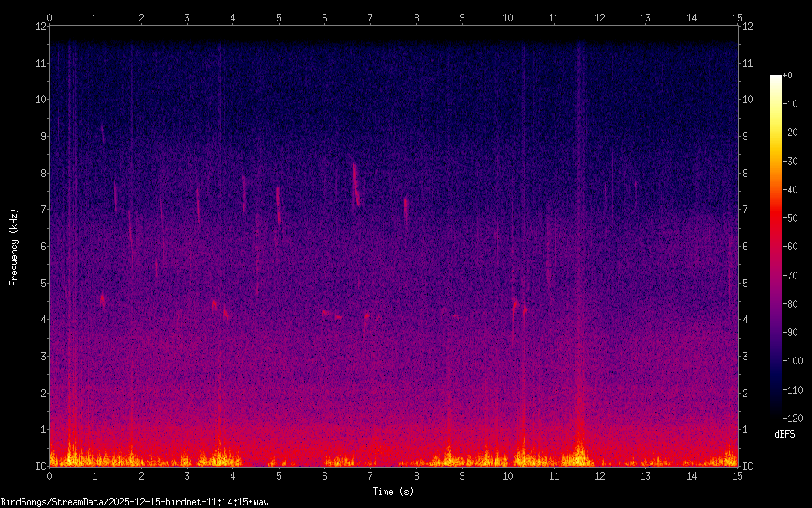Click the 7 kHz streak near 7.8 seconds
This screenshot has width=812, height=508.
[407, 208]
